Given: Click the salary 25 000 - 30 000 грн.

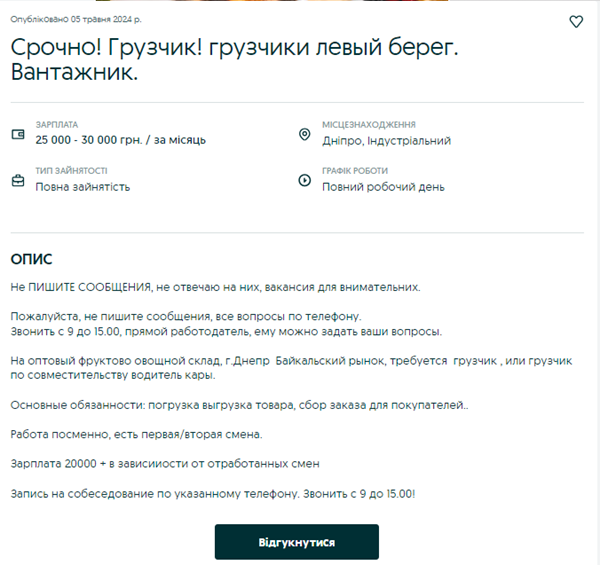Looking at the screenshot, I should (120, 141).
